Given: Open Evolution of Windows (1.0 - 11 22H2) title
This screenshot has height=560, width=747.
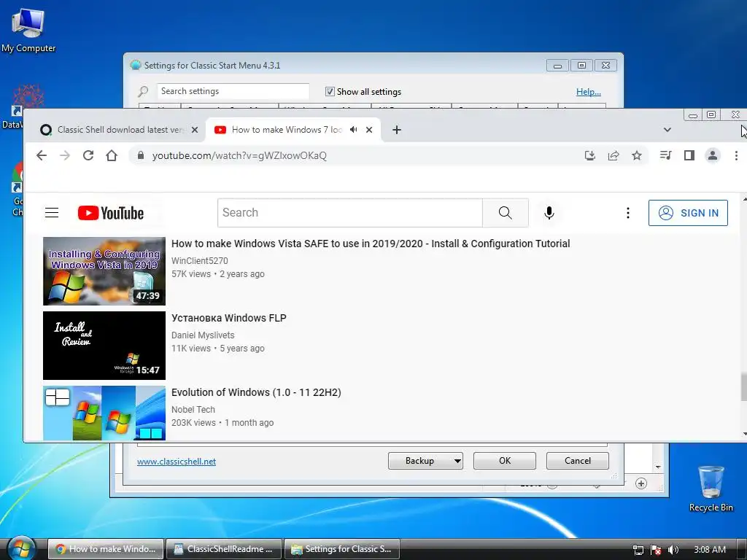Looking at the screenshot, I should pyautogui.click(x=256, y=392).
